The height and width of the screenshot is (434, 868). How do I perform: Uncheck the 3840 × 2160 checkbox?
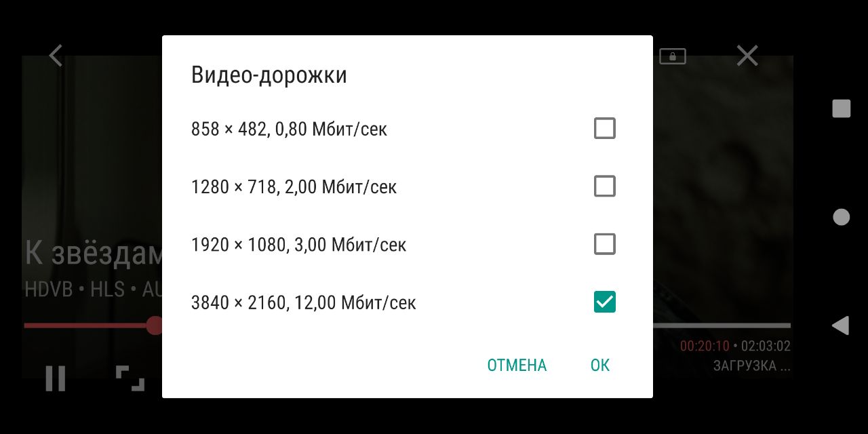[x=604, y=302]
